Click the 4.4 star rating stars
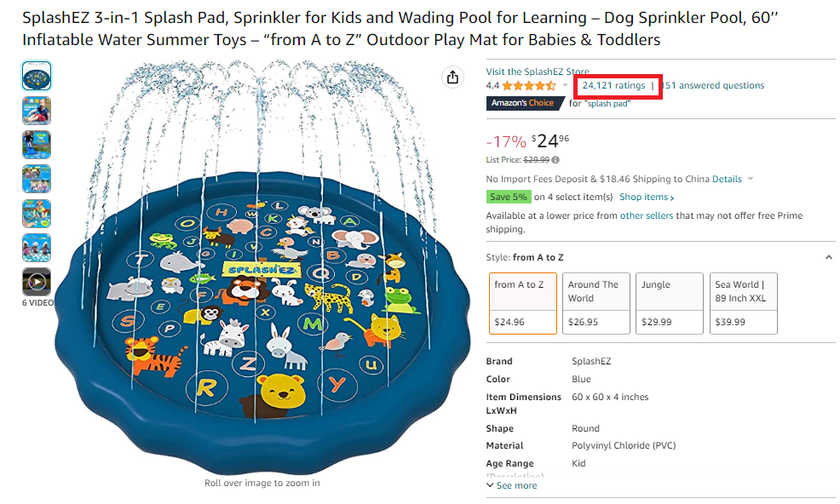The height and width of the screenshot is (504, 840). click(x=528, y=85)
